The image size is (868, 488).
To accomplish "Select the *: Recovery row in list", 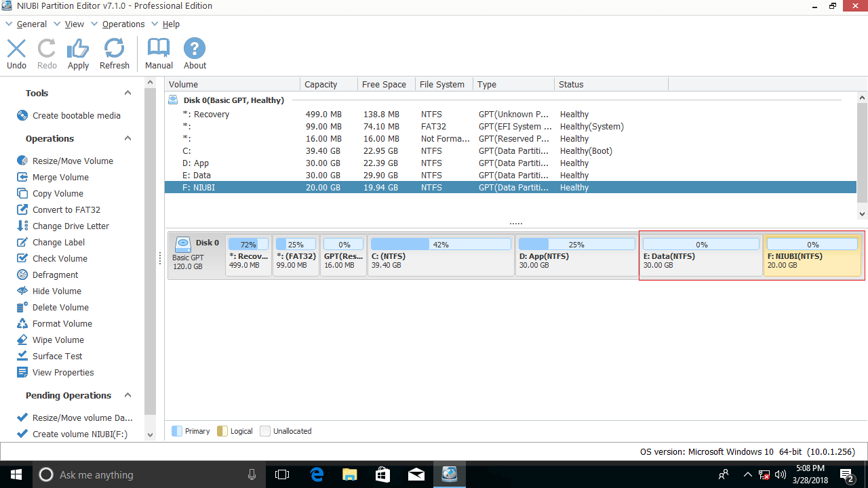I will coord(511,115).
